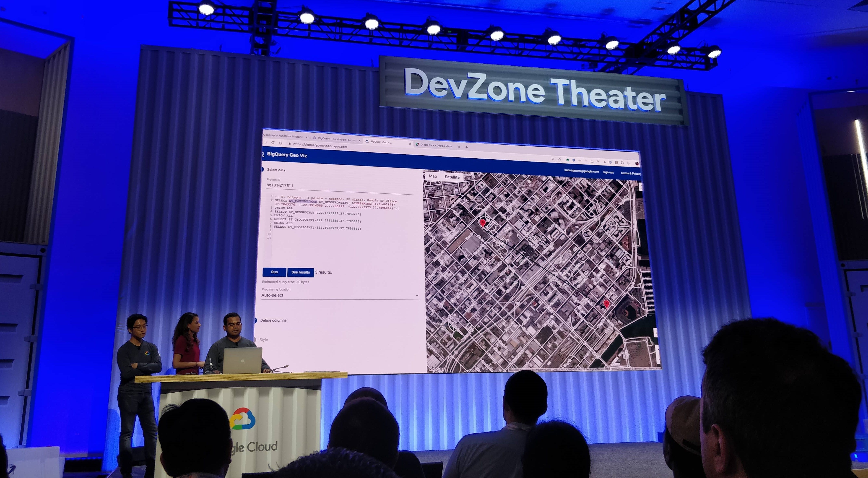Click lower-right red map pin near ballpark
868x478 pixels.
click(607, 304)
